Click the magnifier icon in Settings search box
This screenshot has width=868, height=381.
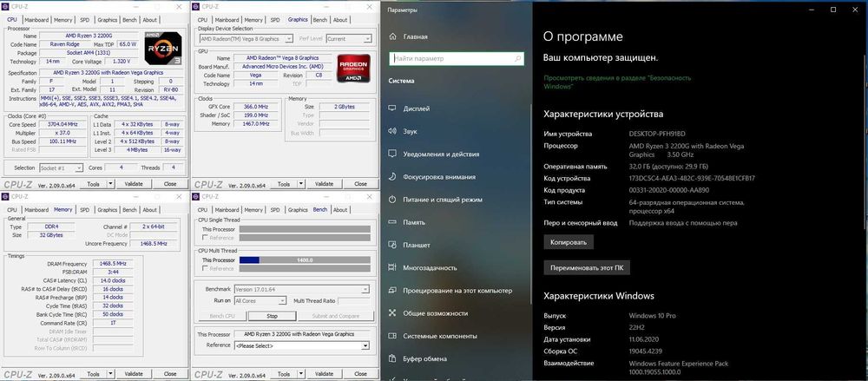point(517,58)
